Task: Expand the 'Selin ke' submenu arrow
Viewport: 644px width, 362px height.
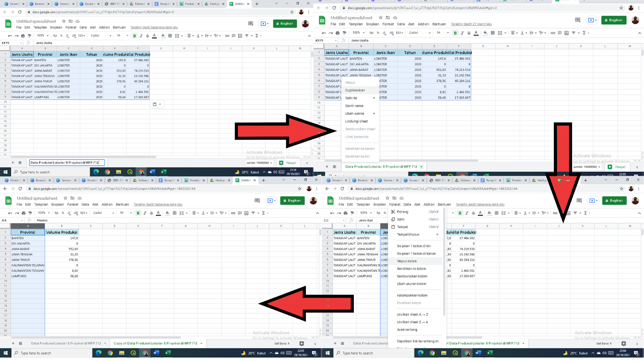Action: point(374,98)
